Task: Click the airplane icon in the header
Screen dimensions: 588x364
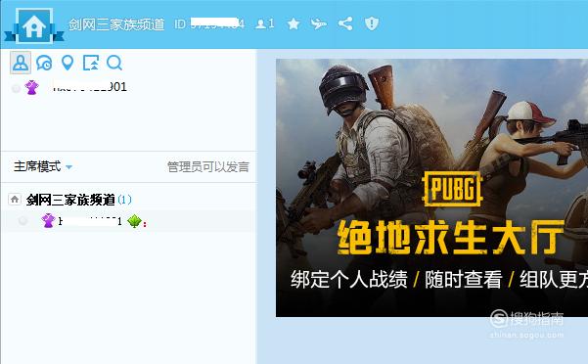Action: (x=319, y=24)
